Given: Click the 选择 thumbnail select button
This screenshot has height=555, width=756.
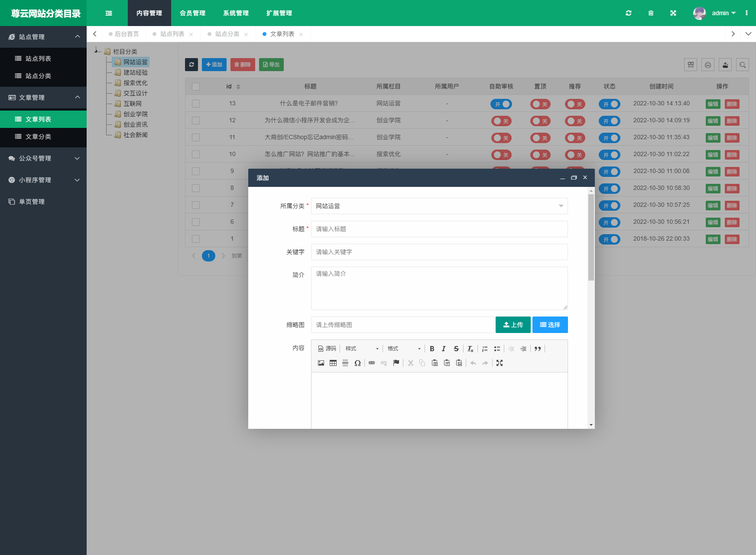Looking at the screenshot, I should (x=550, y=325).
